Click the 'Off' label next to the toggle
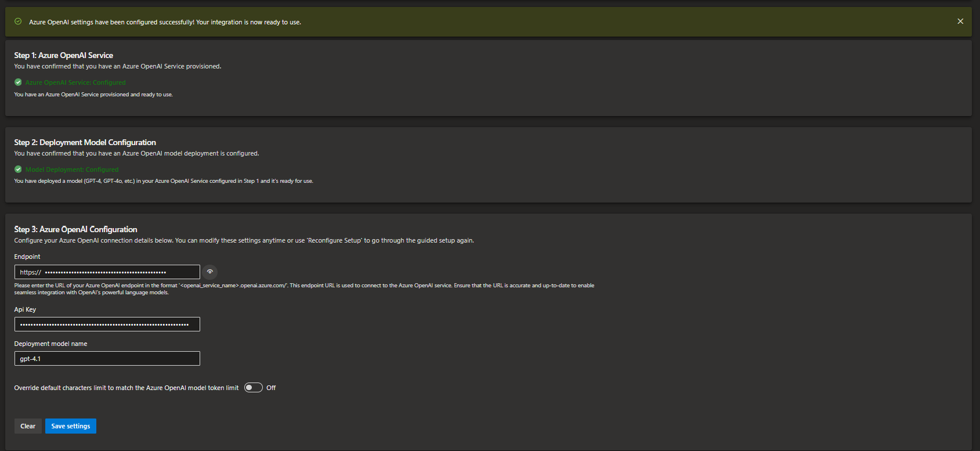Image resolution: width=980 pixels, height=451 pixels. [x=271, y=388]
